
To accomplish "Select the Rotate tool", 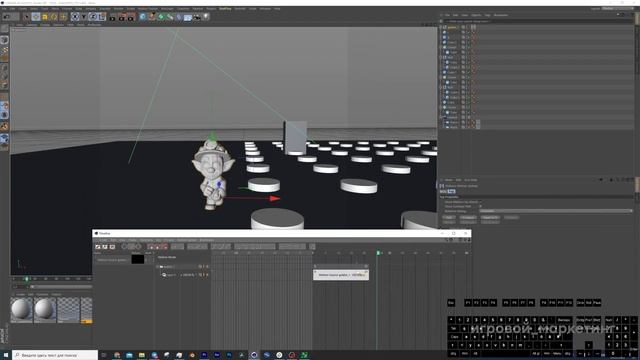I will pyautogui.click(x=54, y=17).
